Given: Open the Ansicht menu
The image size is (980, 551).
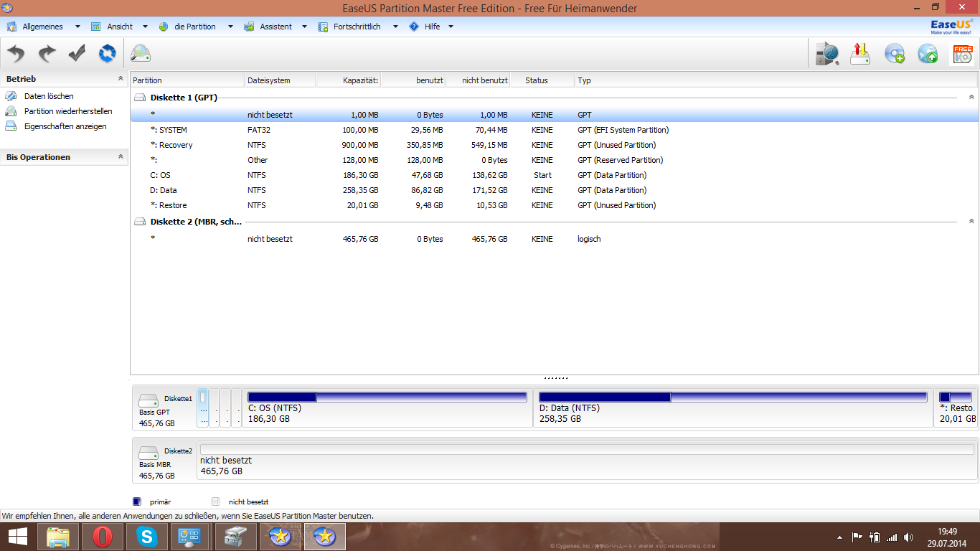Looking at the screenshot, I should 119,27.
